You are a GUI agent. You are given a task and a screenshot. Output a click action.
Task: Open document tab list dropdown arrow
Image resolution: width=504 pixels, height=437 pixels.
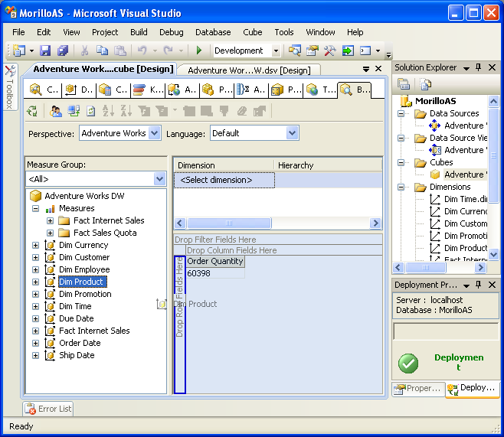tap(366, 69)
